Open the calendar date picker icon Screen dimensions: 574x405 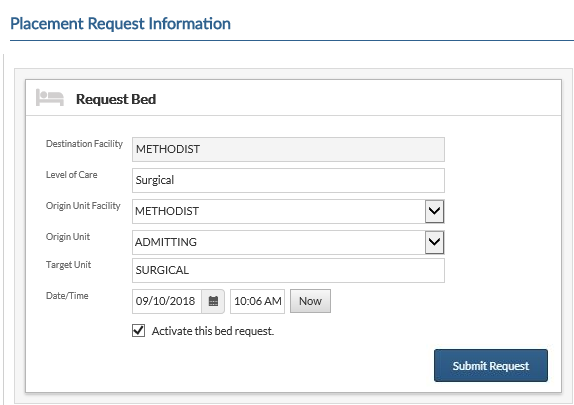pyautogui.click(x=213, y=301)
